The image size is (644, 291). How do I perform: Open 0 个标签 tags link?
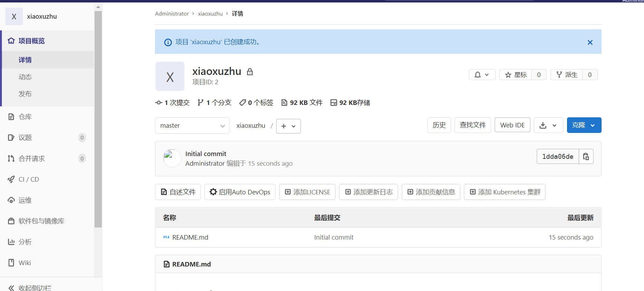pos(256,103)
